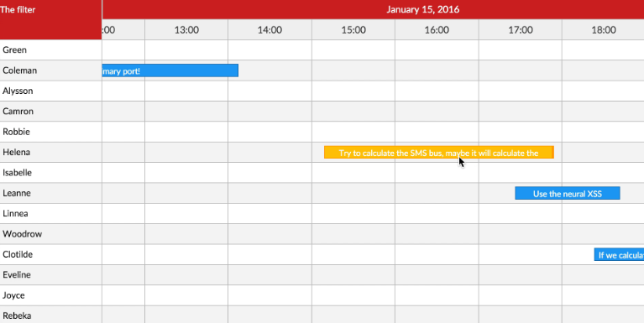The width and height of the screenshot is (644, 323).
Task: Choose the 18:00 time column header
Action: click(604, 29)
